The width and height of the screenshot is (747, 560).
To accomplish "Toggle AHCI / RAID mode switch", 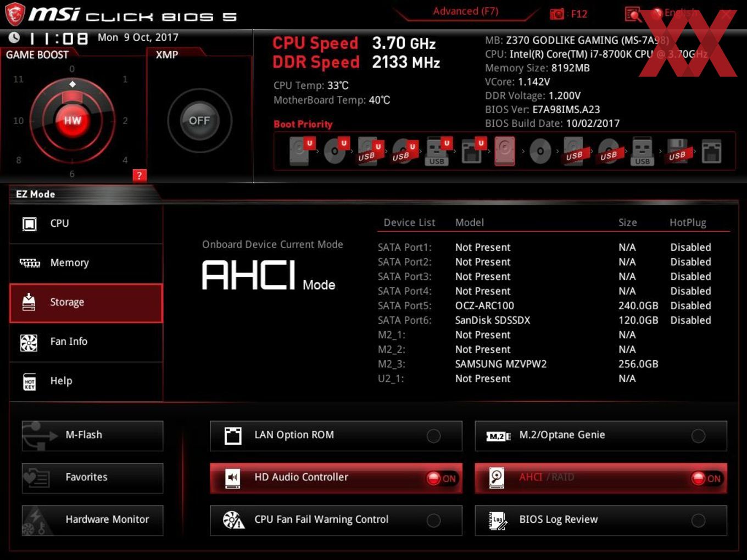I will point(601,478).
